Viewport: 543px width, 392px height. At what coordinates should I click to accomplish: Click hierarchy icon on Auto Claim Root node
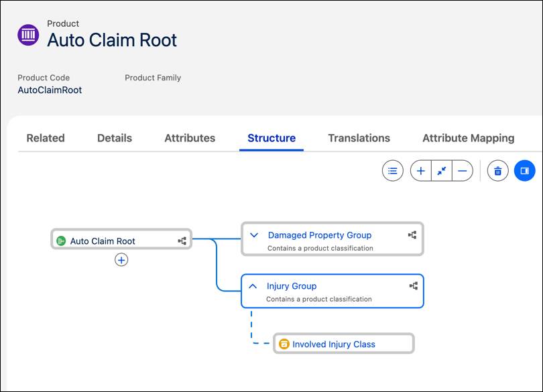182,241
